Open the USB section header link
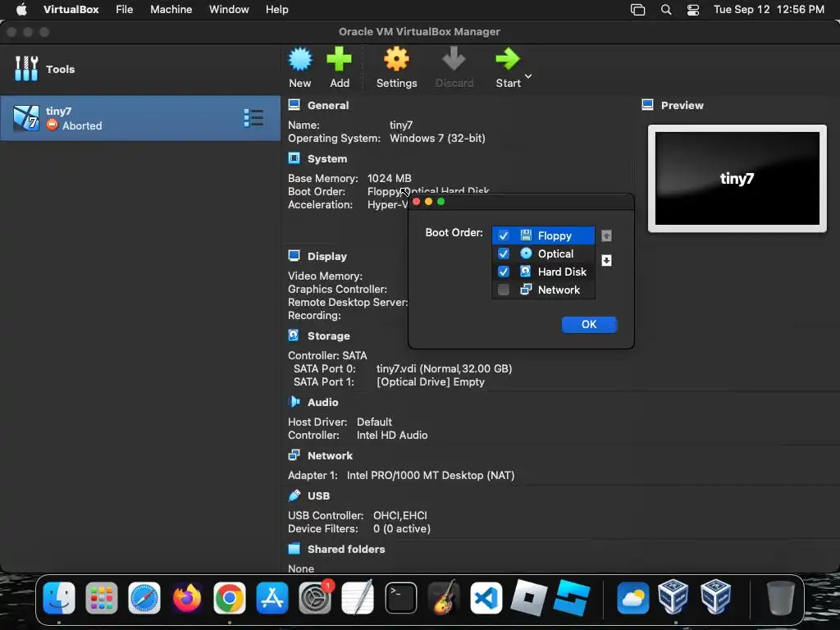 (x=319, y=495)
